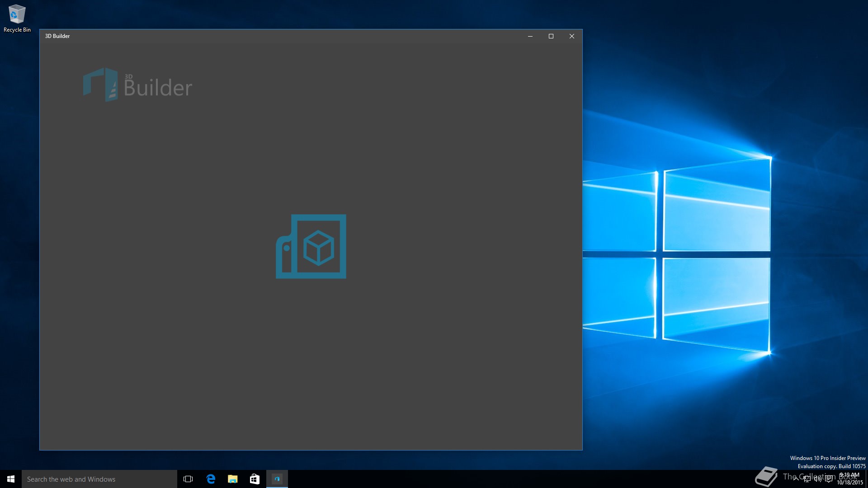The width and height of the screenshot is (868, 488).
Task: Click the 3D Builder title bar text
Action: [x=57, y=36]
